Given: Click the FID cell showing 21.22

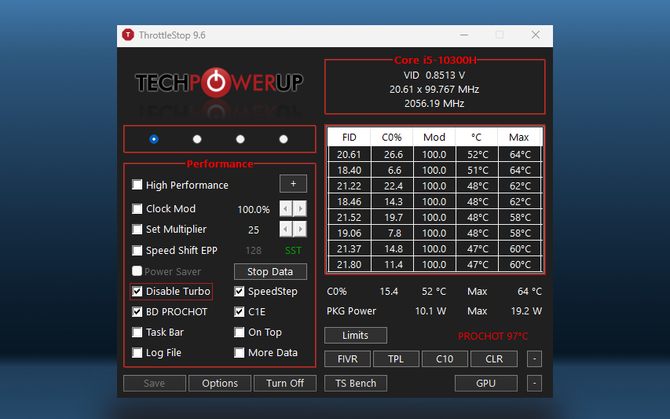Looking at the screenshot, I should tap(349, 186).
